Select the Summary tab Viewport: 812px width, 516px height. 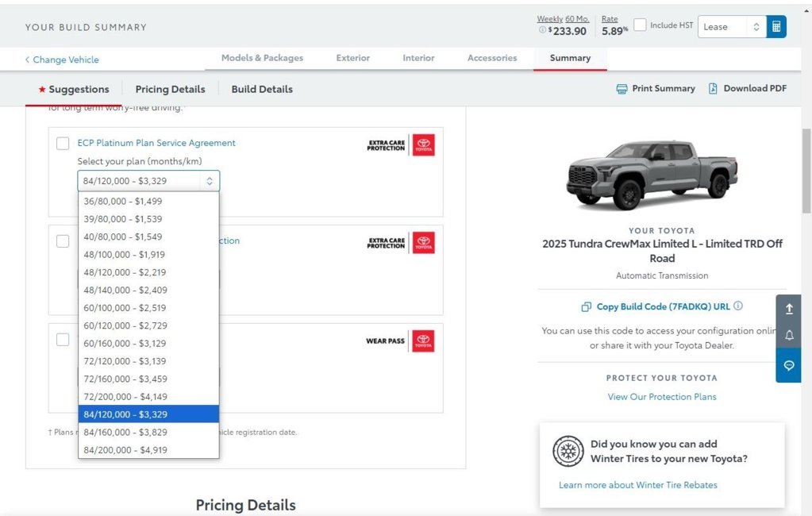coord(570,58)
